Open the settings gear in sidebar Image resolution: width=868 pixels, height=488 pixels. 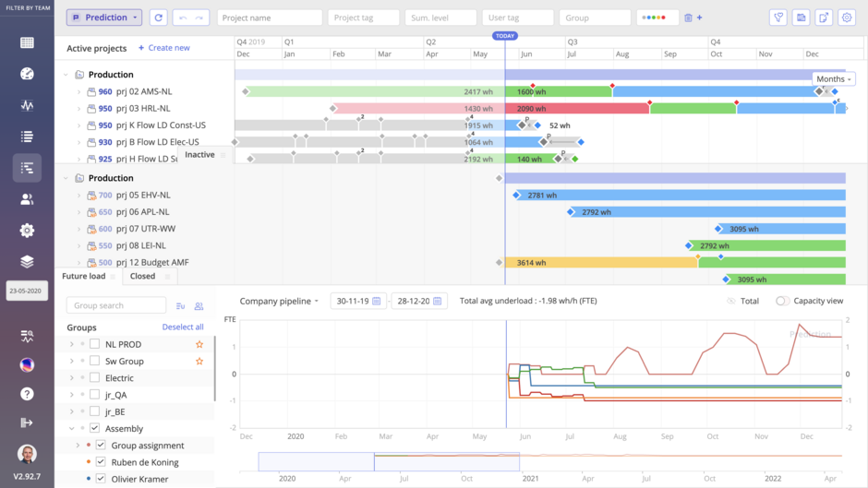pos(27,231)
